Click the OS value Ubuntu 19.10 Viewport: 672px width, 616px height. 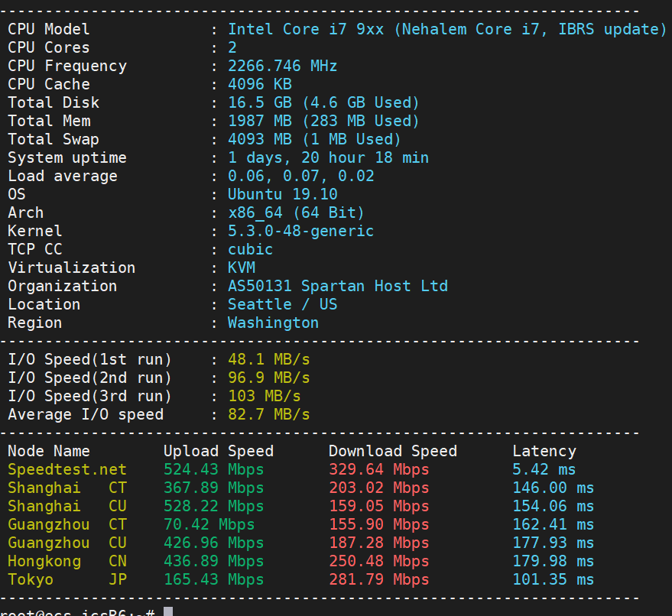[x=282, y=194]
